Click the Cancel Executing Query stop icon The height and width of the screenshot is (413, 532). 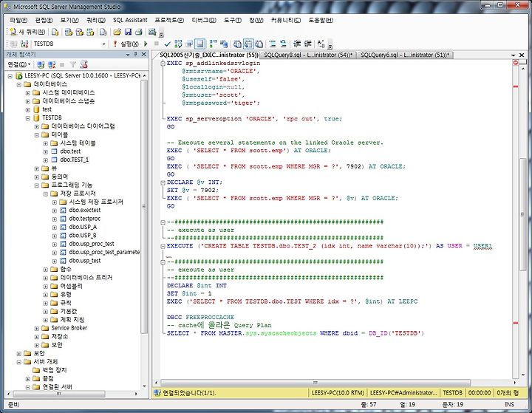pyautogui.click(x=157, y=44)
